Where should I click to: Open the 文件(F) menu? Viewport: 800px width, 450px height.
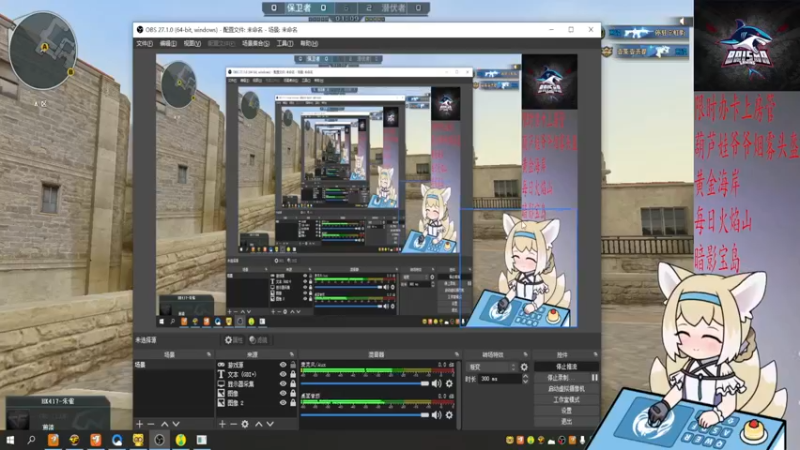coord(144,44)
